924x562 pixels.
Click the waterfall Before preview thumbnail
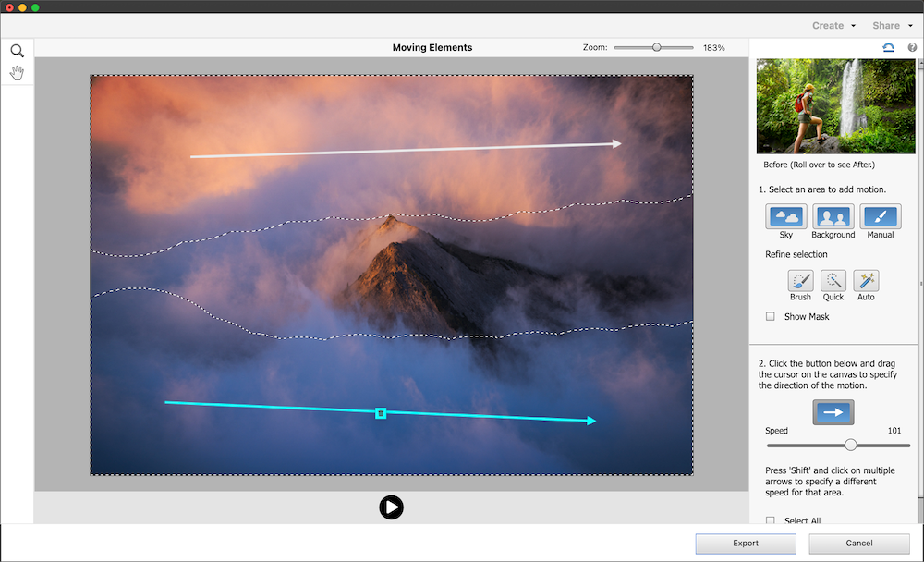835,106
